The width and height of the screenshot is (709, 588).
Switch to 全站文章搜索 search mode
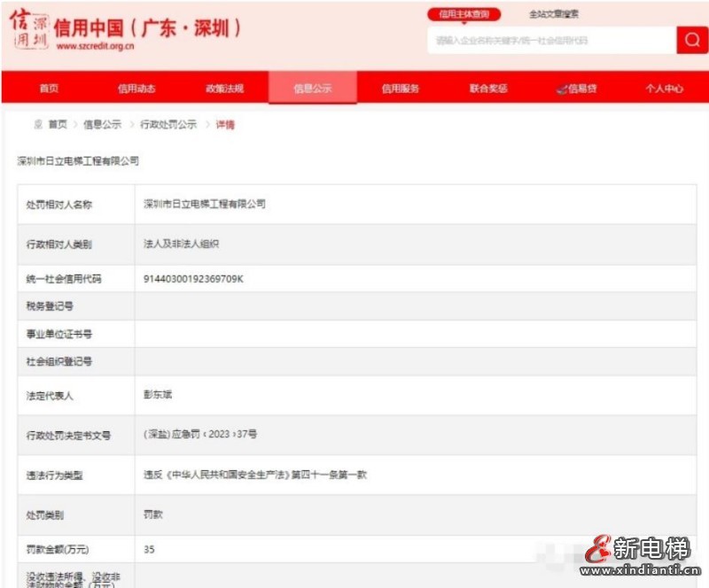click(554, 14)
